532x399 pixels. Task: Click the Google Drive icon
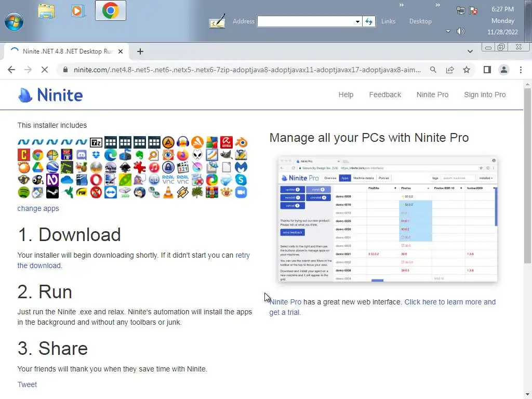tap(38, 167)
